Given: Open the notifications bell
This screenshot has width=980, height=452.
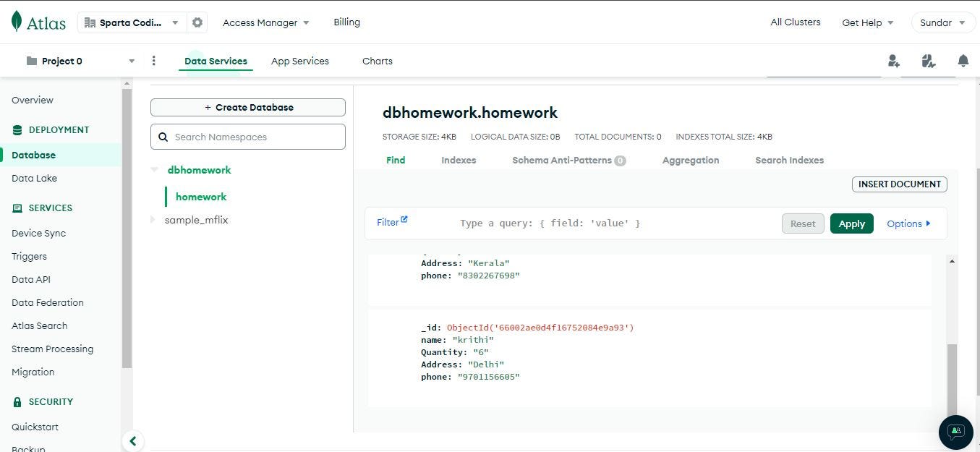Looking at the screenshot, I should click(963, 61).
